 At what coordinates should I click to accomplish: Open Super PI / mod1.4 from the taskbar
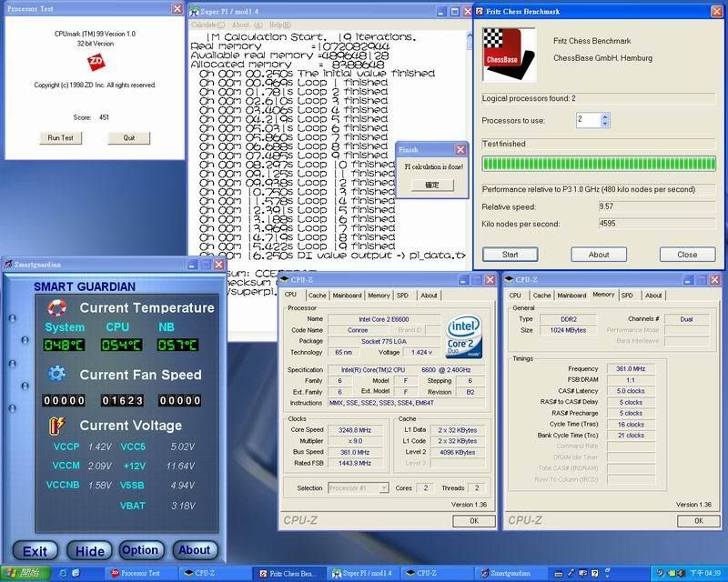click(362, 574)
